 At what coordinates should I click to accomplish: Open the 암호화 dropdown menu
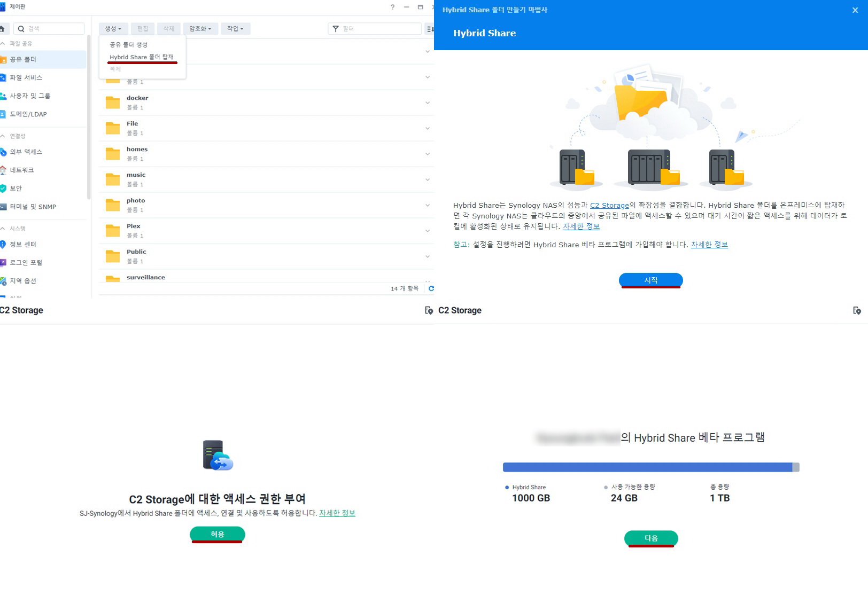200,29
